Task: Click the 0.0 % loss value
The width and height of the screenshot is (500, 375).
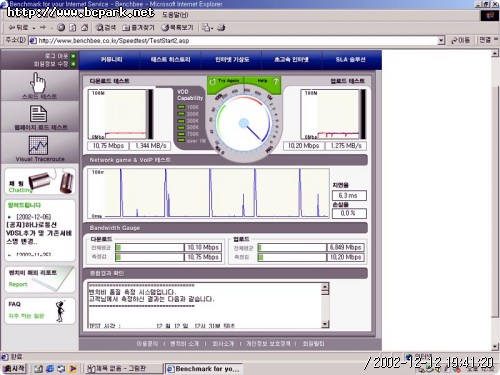Action: point(349,213)
